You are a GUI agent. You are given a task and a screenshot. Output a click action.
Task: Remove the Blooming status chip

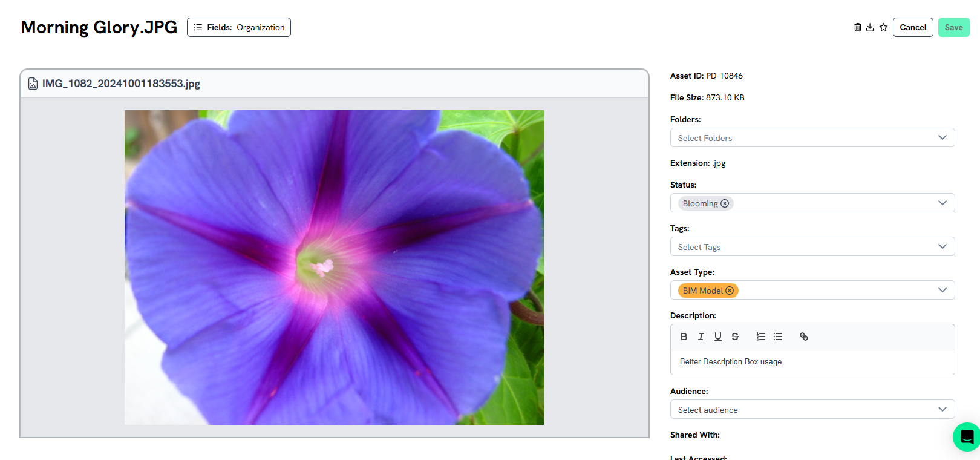725,203
